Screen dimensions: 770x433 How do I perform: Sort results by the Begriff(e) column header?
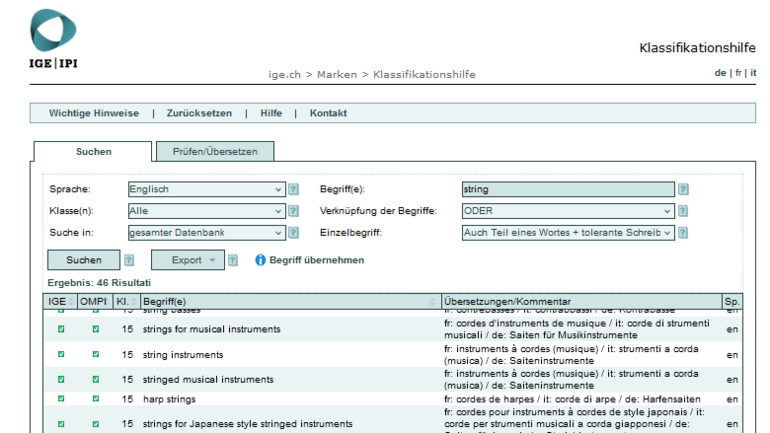click(x=288, y=301)
